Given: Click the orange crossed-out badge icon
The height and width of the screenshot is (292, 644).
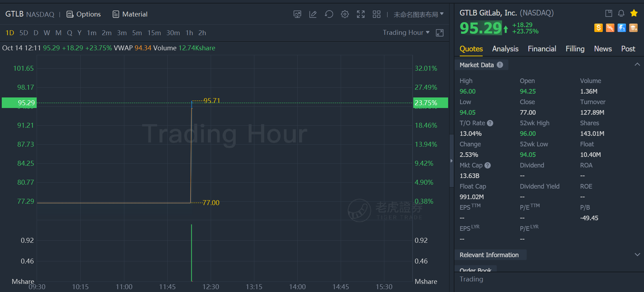Looking at the screenshot, I should 610,28.
